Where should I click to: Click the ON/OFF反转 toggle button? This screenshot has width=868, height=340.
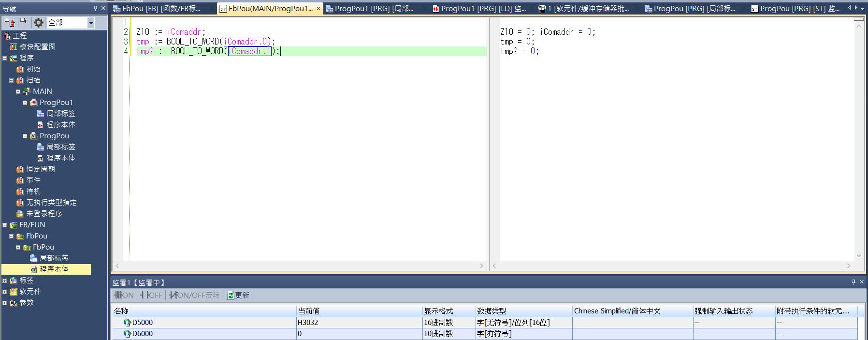tap(194, 295)
